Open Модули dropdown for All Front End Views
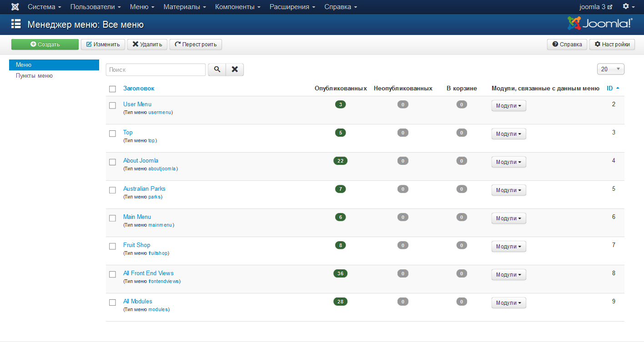Viewport: 644px width, 342px height. tap(508, 275)
